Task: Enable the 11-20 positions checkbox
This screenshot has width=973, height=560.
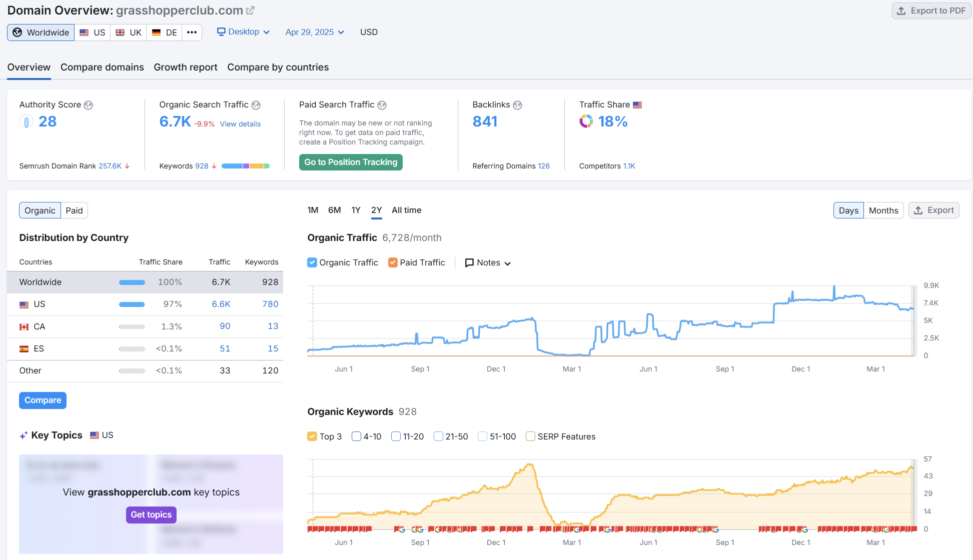Action: pos(396,436)
